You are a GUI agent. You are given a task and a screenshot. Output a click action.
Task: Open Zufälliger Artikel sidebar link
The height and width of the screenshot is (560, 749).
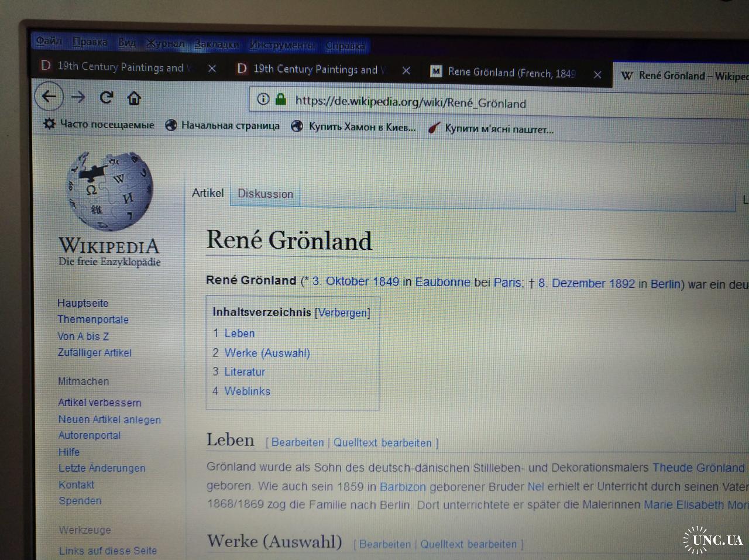click(95, 353)
